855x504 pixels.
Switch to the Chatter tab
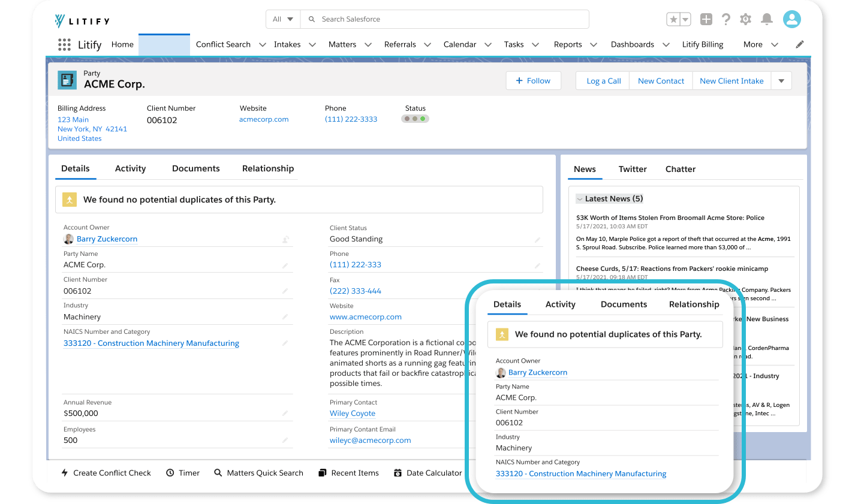pyautogui.click(x=681, y=169)
